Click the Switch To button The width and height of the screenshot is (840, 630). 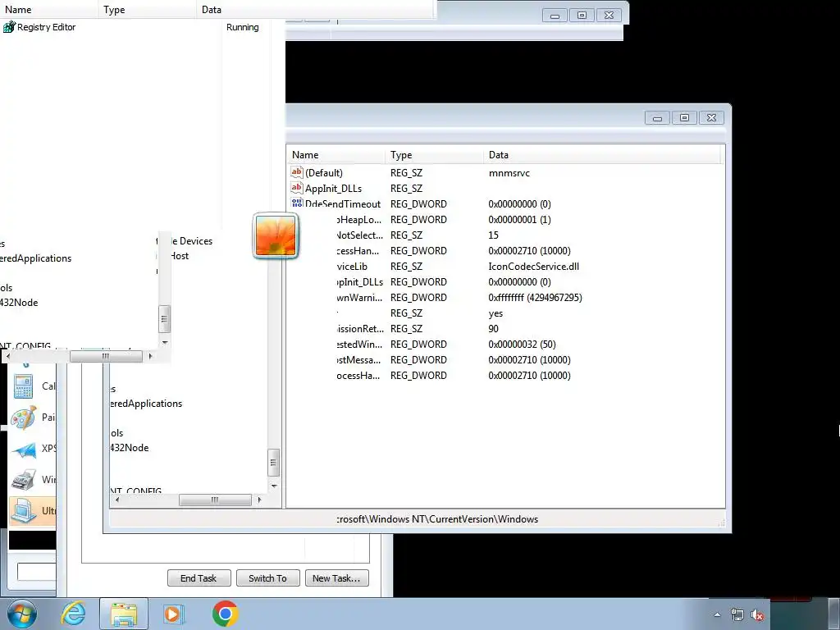pos(268,578)
